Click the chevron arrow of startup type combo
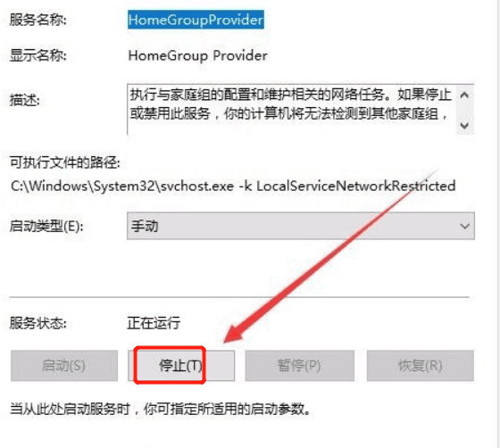 coord(464,226)
